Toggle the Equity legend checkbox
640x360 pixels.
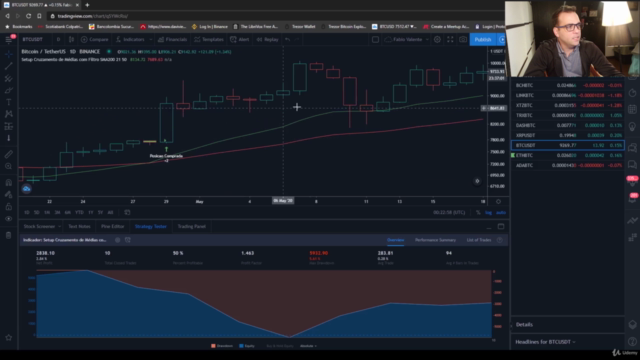coord(247,346)
